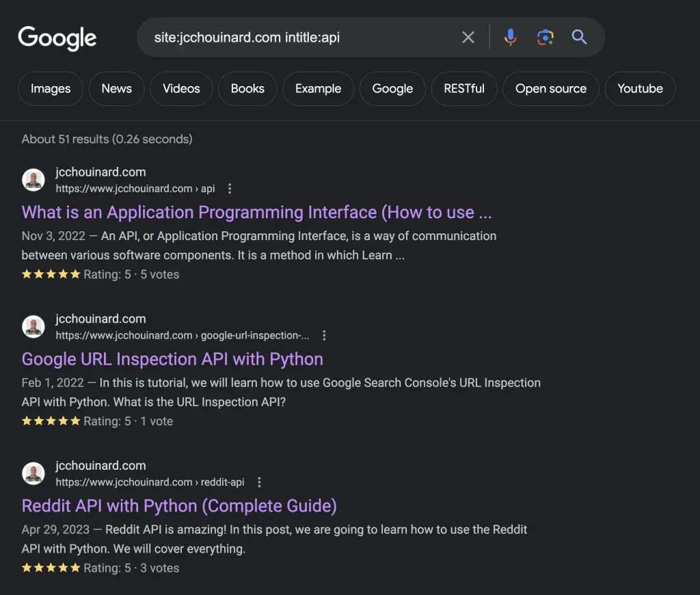
Task: Open more options for the api result
Action: (230, 189)
